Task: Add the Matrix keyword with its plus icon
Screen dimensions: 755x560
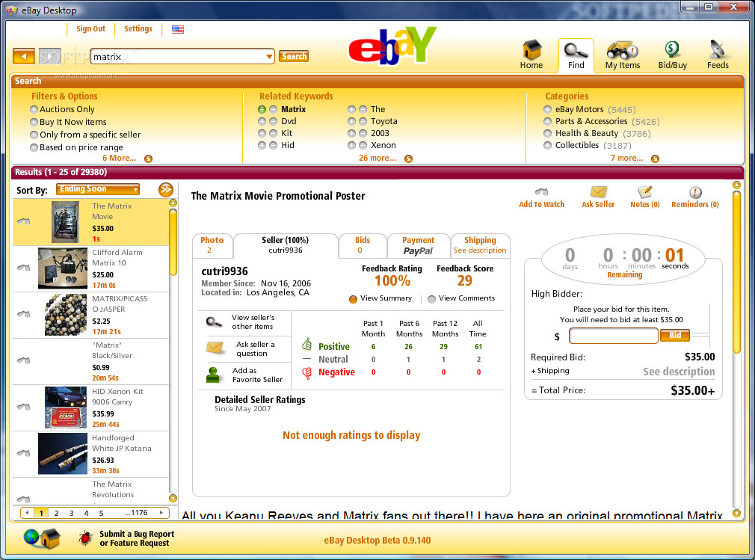Action: point(262,109)
